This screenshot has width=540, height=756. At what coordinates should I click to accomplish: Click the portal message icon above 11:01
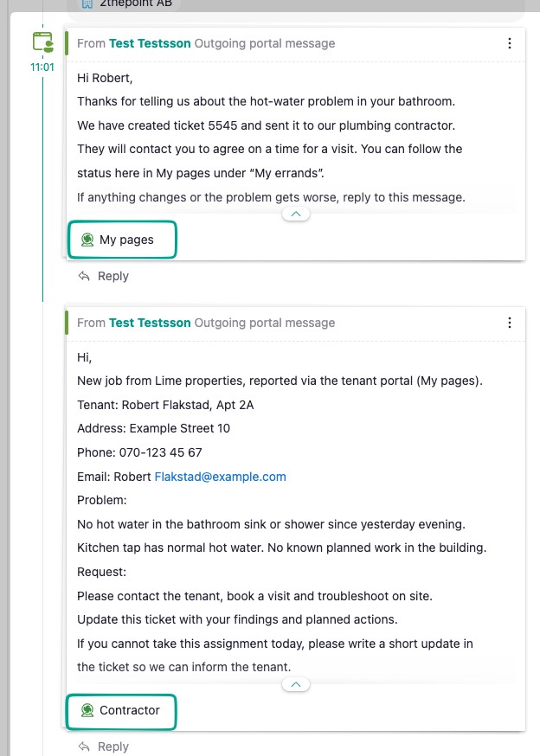pyautogui.click(x=42, y=42)
